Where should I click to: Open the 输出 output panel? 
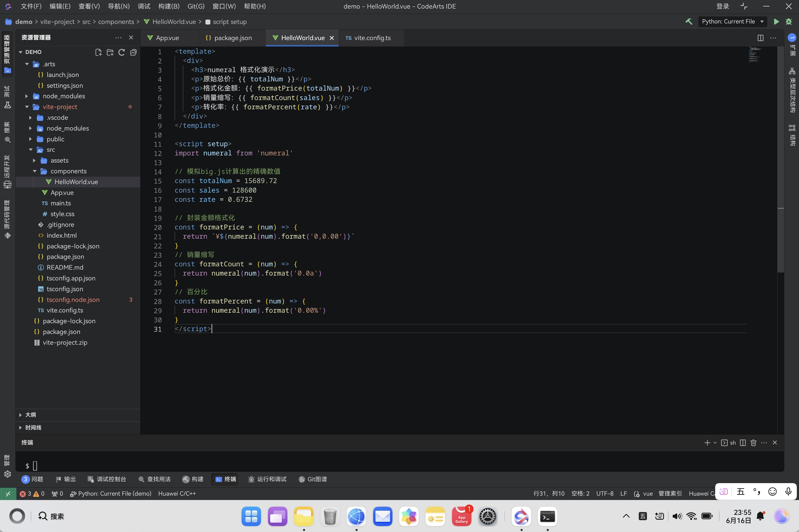[66, 479]
